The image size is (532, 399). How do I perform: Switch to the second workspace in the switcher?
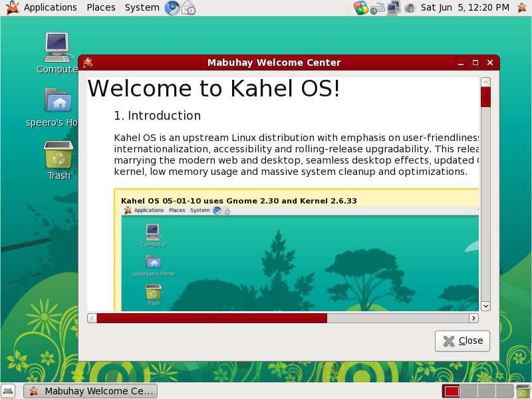tap(468, 391)
